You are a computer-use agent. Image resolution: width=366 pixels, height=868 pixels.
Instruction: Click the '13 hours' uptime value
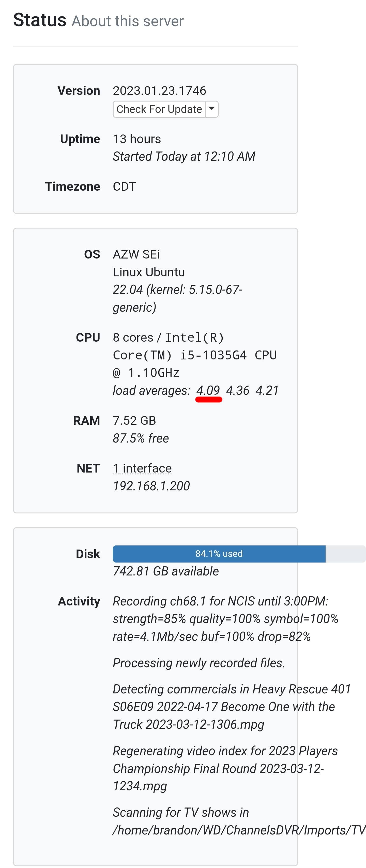coord(137,139)
